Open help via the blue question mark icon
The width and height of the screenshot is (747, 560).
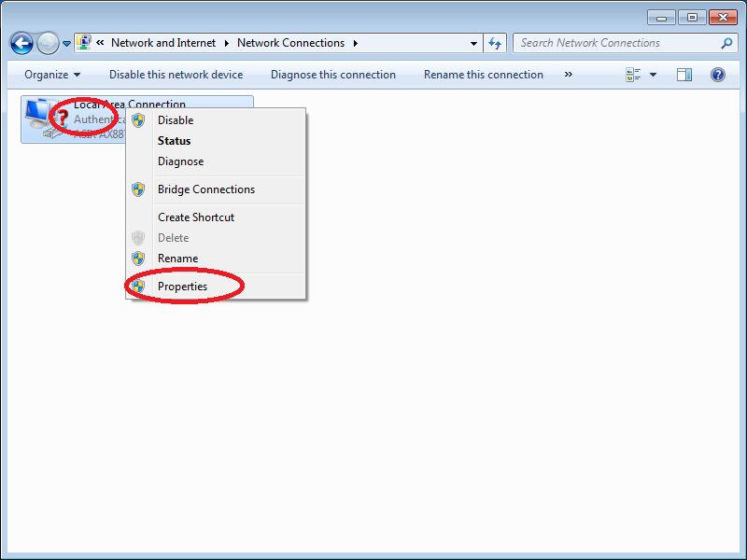717,75
